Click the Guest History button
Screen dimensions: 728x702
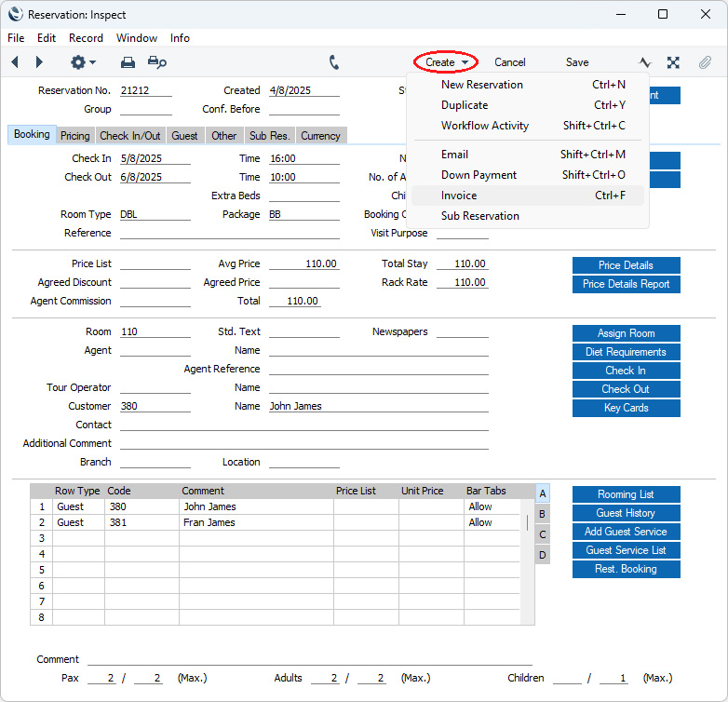[x=626, y=513]
